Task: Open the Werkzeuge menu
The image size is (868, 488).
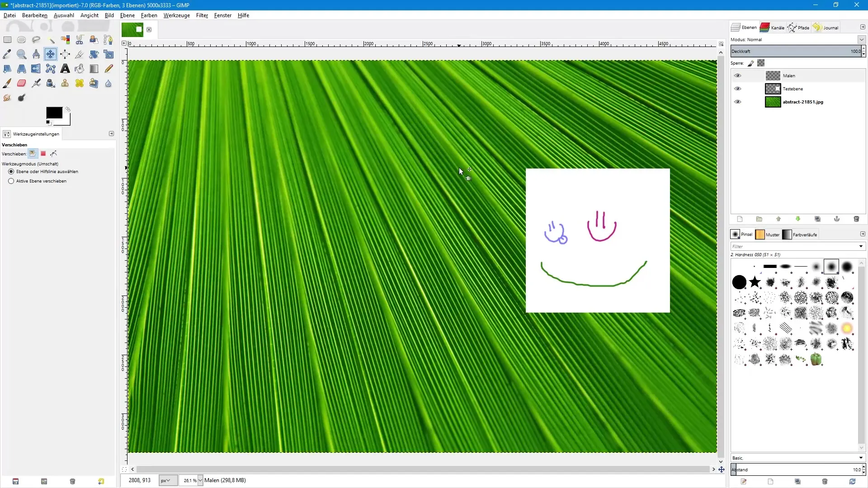Action: click(x=177, y=15)
